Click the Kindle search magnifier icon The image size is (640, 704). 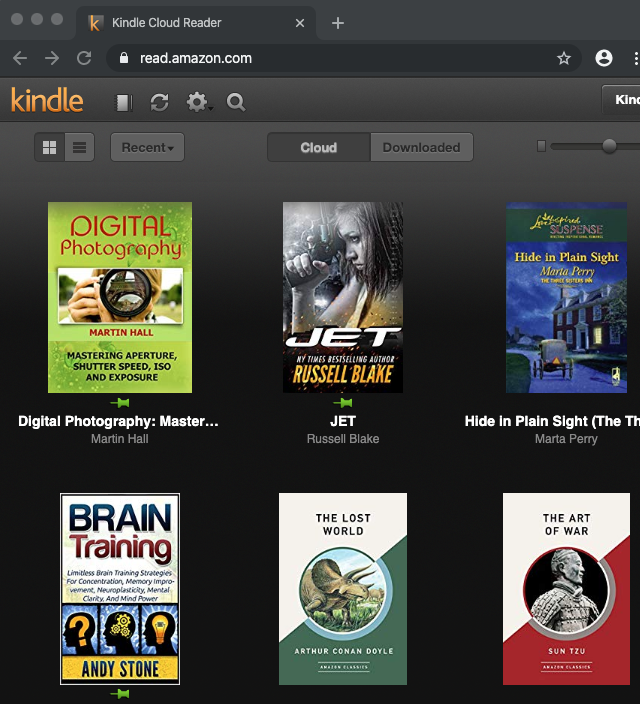[x=236, y=102]
